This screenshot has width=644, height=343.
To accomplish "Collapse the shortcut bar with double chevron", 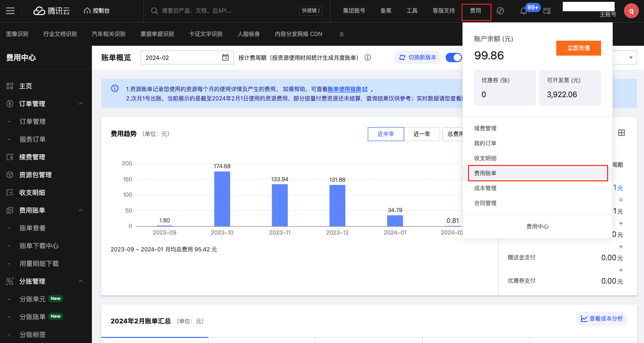I will (x=342, y=34).
